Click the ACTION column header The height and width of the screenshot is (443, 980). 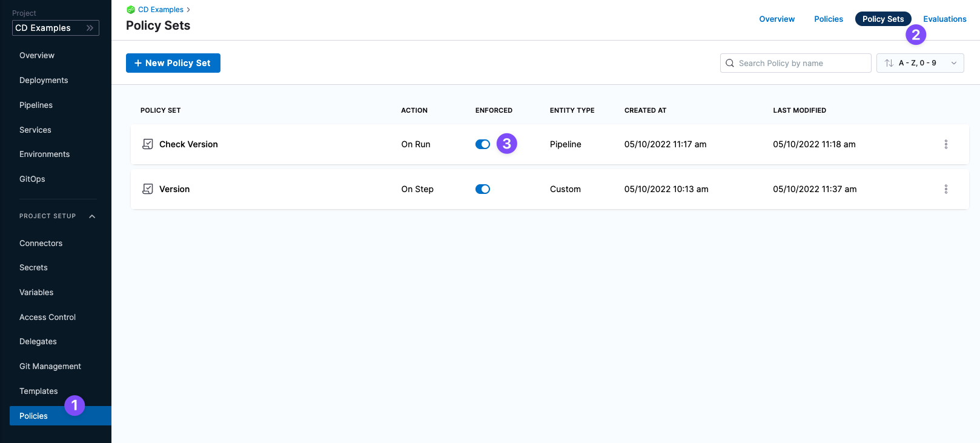click(x=414, y=110)
